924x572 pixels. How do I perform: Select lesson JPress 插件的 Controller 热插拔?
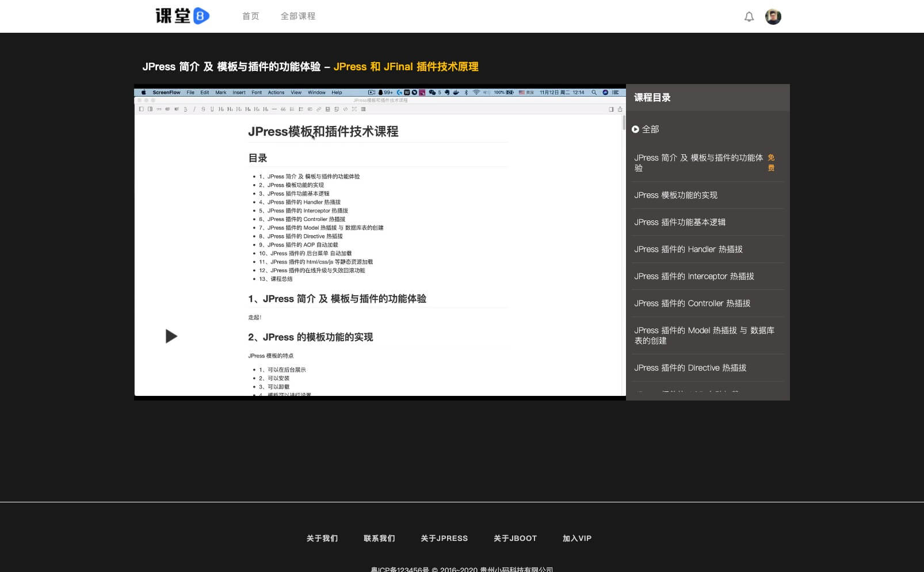pyautogui.click(x=692, y=303)
